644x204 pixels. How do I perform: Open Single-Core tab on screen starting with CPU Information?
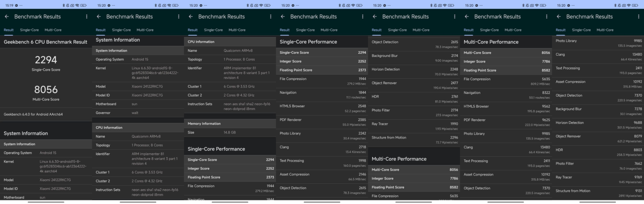[213, 30]
